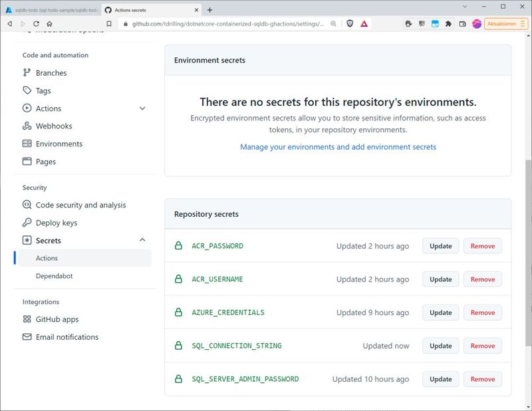Click the GitHub apps grid icon
The height and width of the screenshot is (411, 532).
(27, 319)
